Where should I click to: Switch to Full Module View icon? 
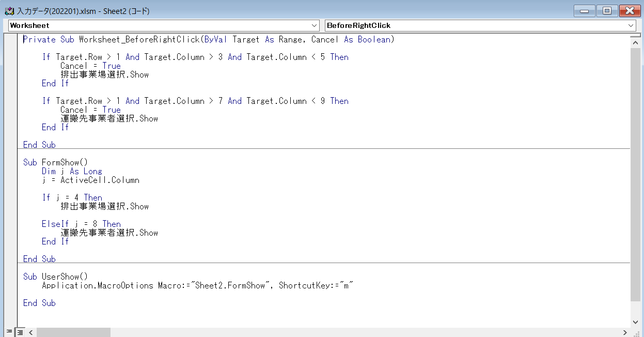20,332
